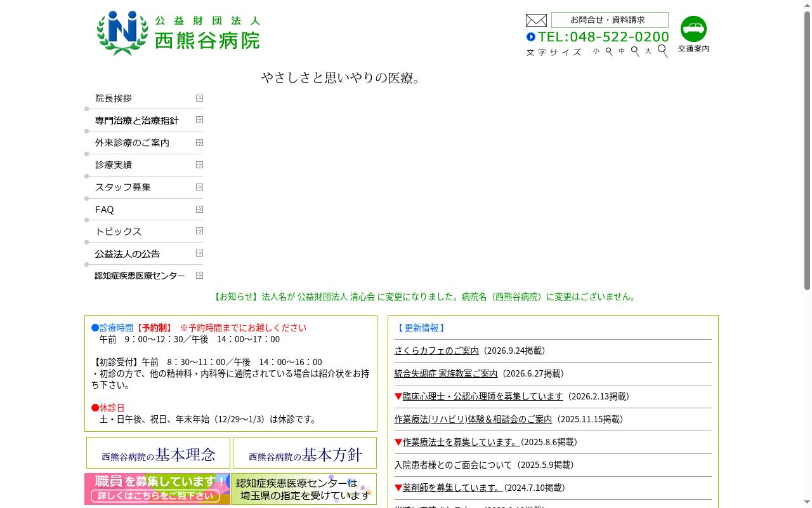Click the 認知症疾患医療センター 埼玉県の指定 banner

click(304, 489)
